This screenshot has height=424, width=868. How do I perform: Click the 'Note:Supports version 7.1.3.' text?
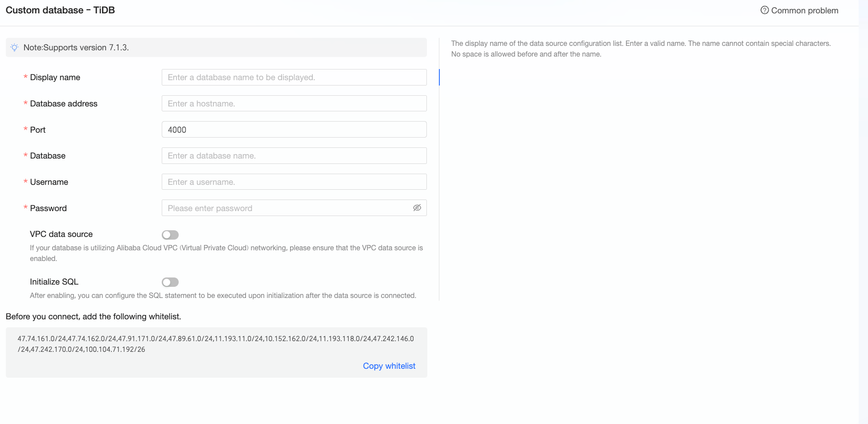(x=76, y=48)
